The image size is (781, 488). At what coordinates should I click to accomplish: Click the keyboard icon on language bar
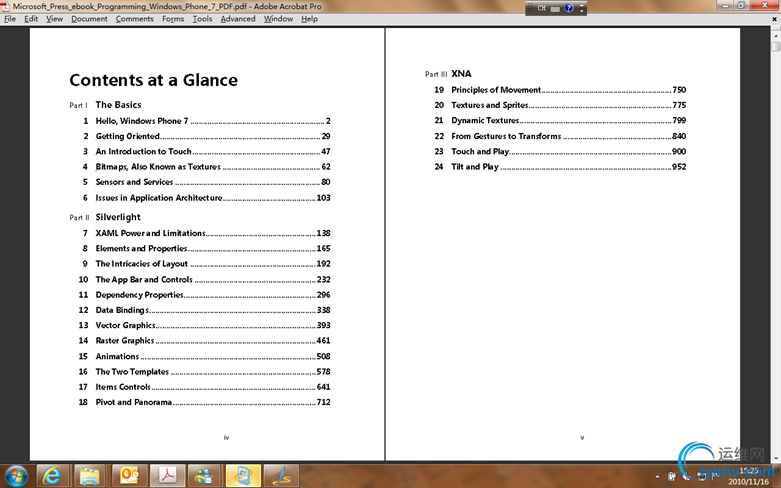pyautogui.click(x=555, y=8)
